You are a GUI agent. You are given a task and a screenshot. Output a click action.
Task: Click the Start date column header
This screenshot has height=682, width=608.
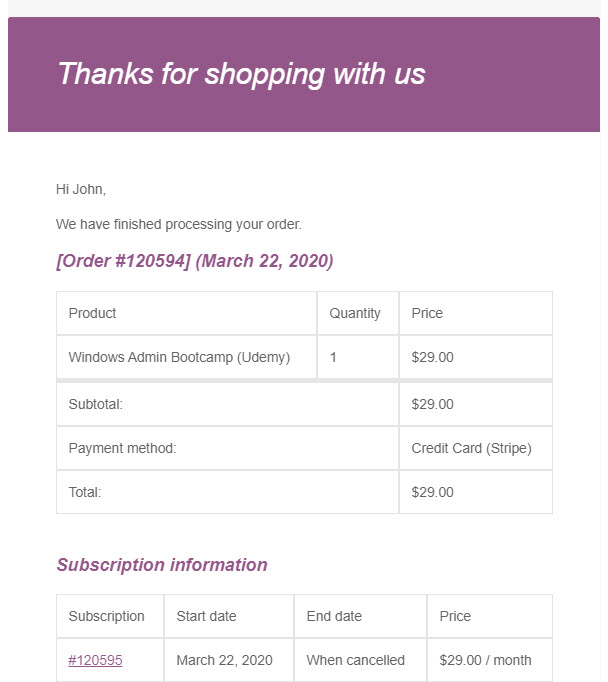click(206, 616)
